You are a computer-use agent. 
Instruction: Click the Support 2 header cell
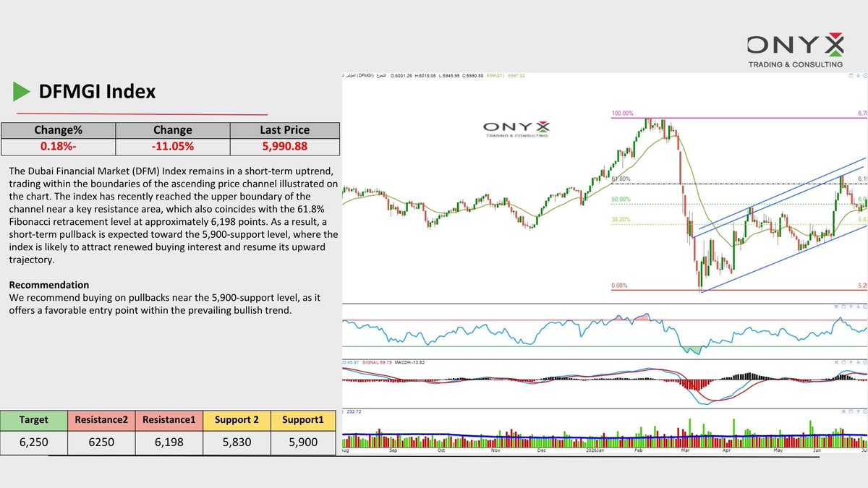point(237,419)
